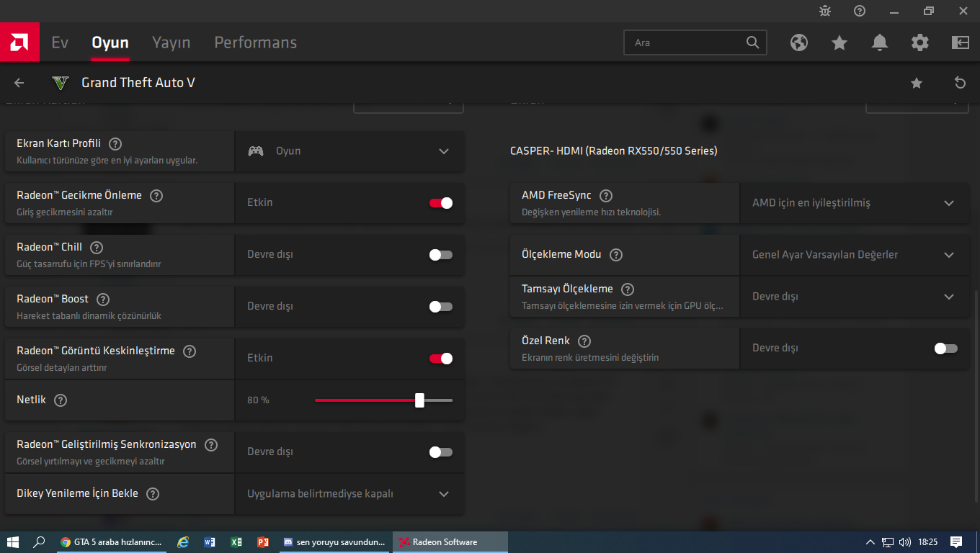Show help for Ekran Kartı Profili
980x553 pixels.
click(x=115, y=143)
